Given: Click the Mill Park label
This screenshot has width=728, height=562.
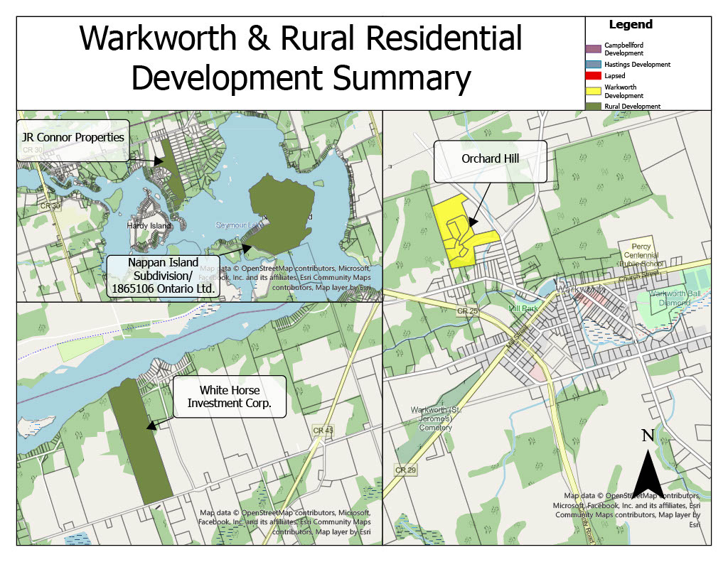Looking at the screenshot, I should pos(523,308).
